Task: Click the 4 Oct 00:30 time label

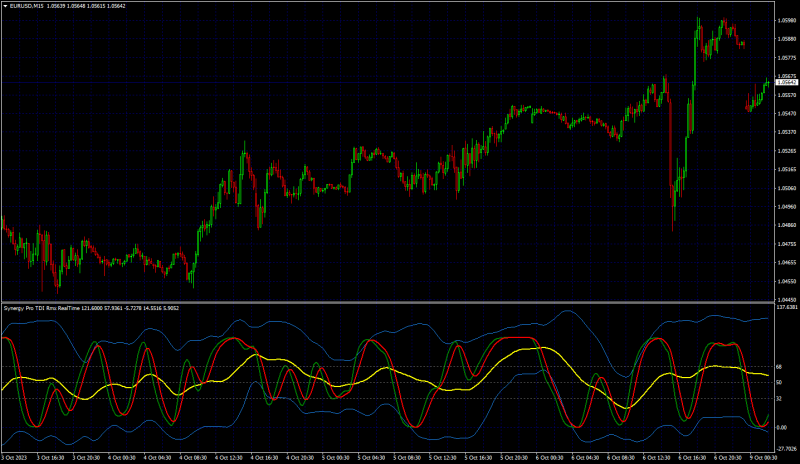Action: (121, 458)
